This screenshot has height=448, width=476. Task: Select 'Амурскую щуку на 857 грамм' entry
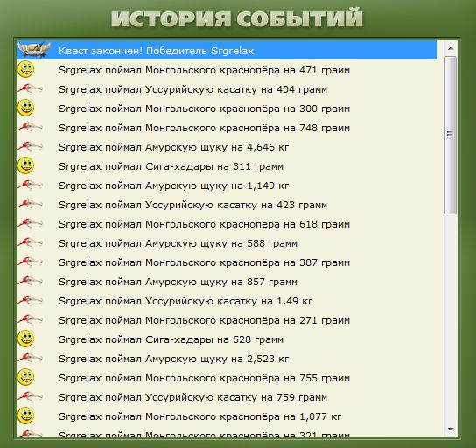click(x=227, y=282)
